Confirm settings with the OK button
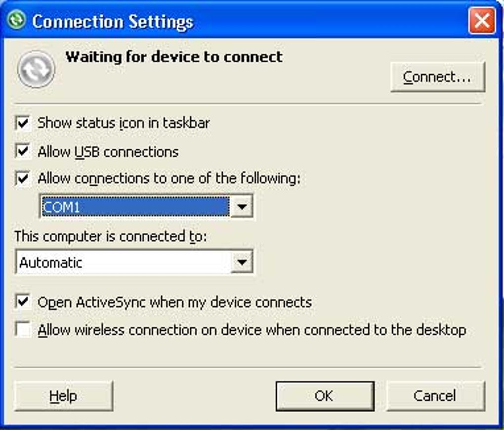The width and height of the screenshot is (504, 430). 324,396
